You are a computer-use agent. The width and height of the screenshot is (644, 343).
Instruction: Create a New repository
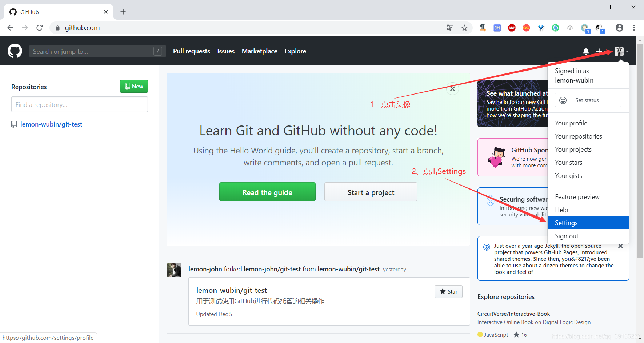(134, 87)
